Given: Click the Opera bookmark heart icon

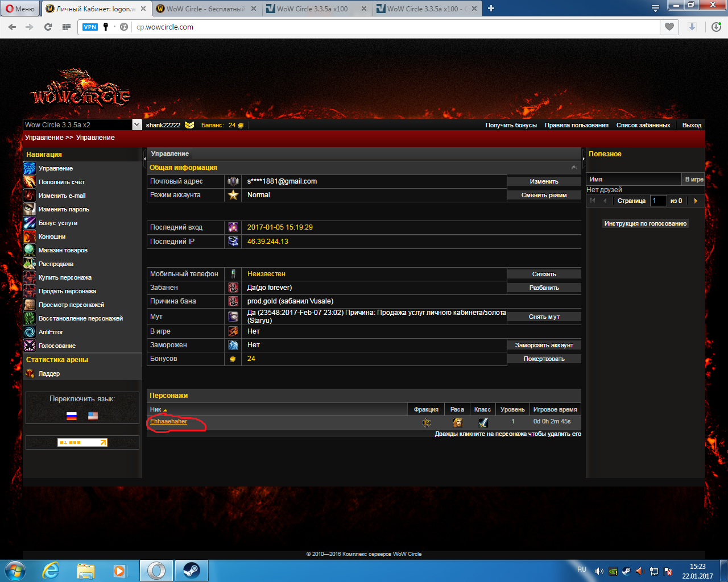Looking at the screenshot, I should (669, 27).
